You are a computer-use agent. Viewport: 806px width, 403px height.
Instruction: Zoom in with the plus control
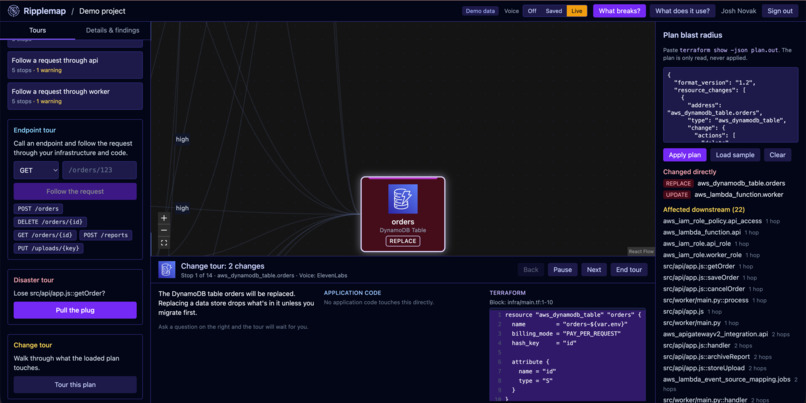[164, 218]
